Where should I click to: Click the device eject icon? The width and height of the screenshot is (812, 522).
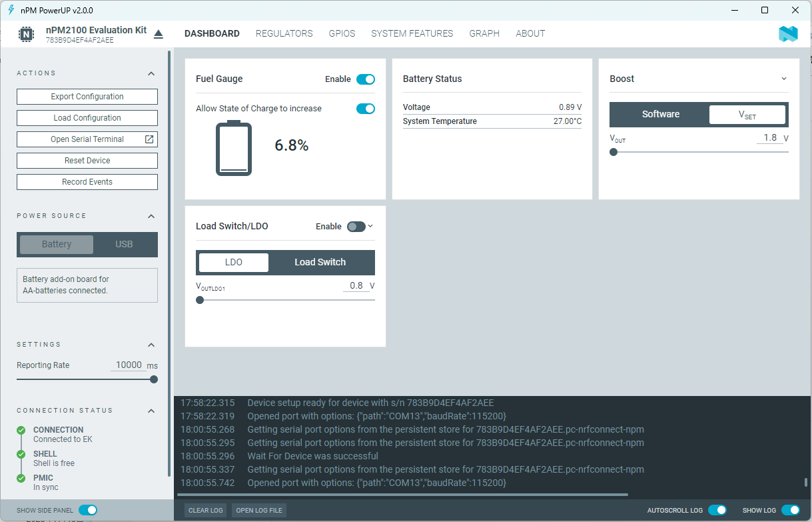(158, 34)
